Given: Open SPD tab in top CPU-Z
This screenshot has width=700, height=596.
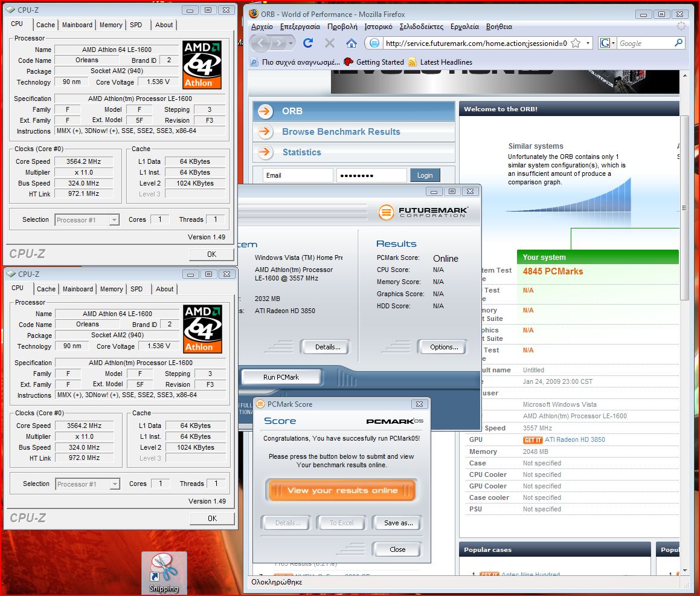Looking at the screenshot, I should pos(136,25).
